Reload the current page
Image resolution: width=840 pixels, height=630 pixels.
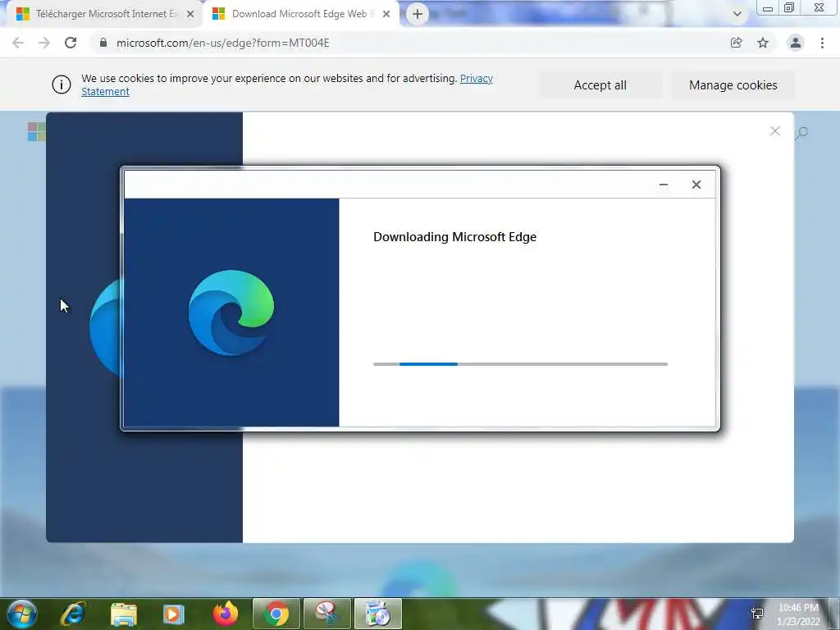click(x=71, y=43)
